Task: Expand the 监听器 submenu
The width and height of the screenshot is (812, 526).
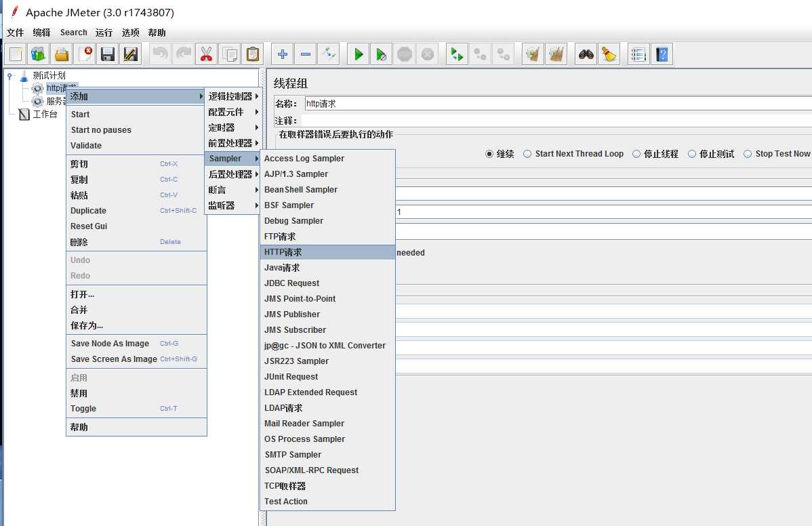Action: click(x=233, y=205)
